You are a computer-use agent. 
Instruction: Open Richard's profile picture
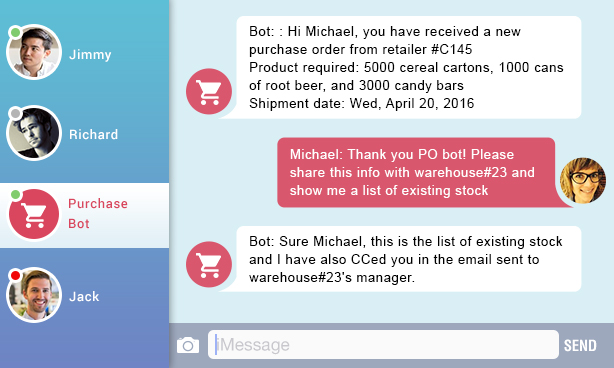(x=34, y=133)
